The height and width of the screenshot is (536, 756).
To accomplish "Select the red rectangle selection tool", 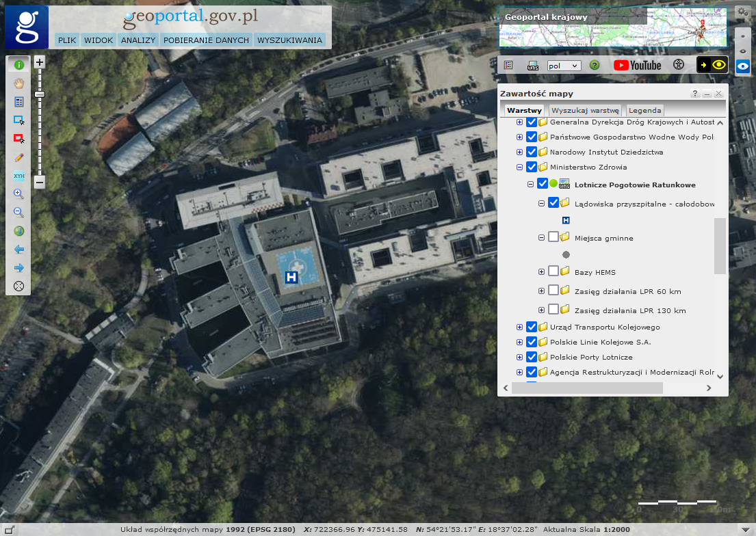I will pos(18,139).
